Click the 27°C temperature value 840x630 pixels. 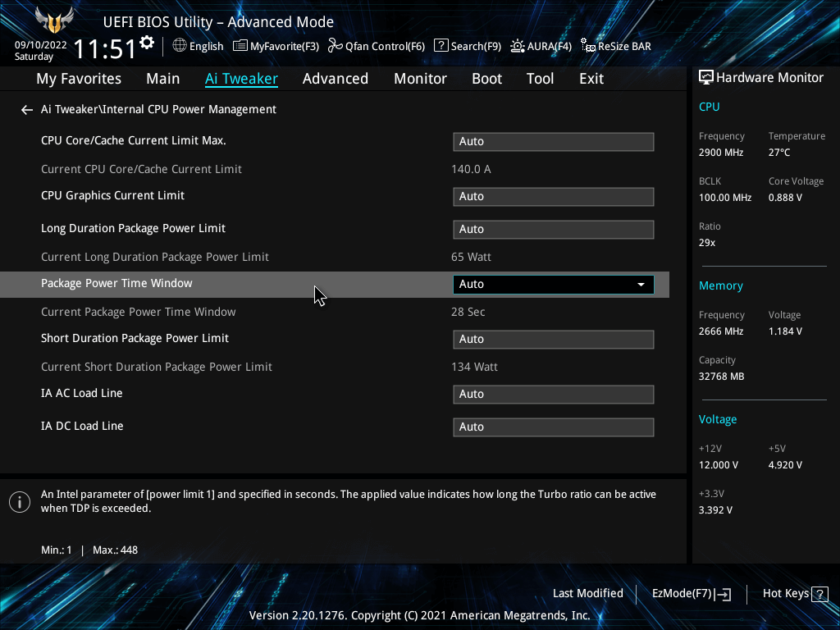pyautogui.click(x=779, y=153)
